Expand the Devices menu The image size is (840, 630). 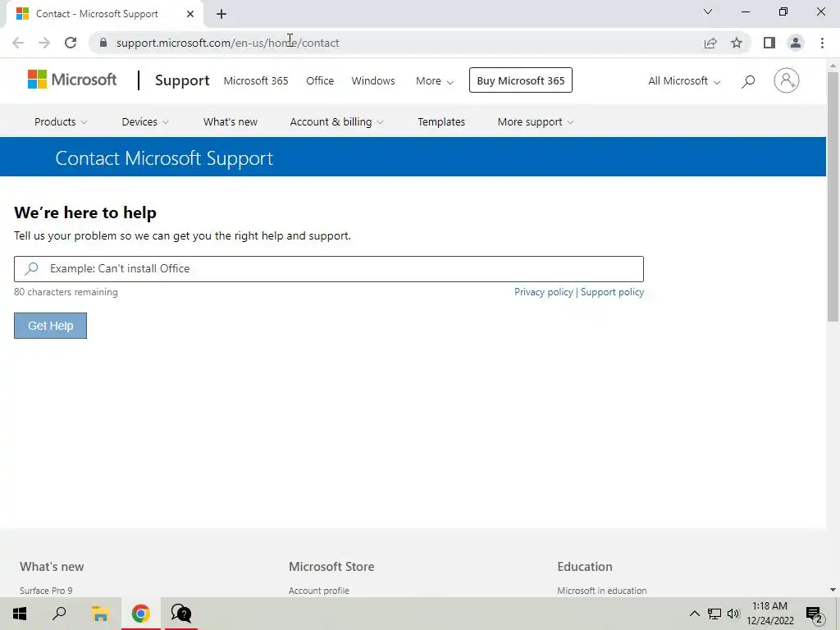coord(145,121)
